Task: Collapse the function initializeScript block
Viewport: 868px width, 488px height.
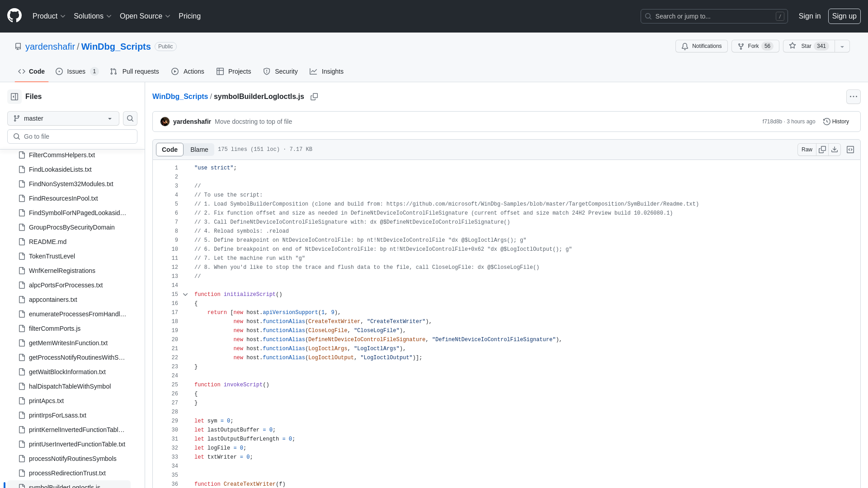Action: click(x=185, y=294)
